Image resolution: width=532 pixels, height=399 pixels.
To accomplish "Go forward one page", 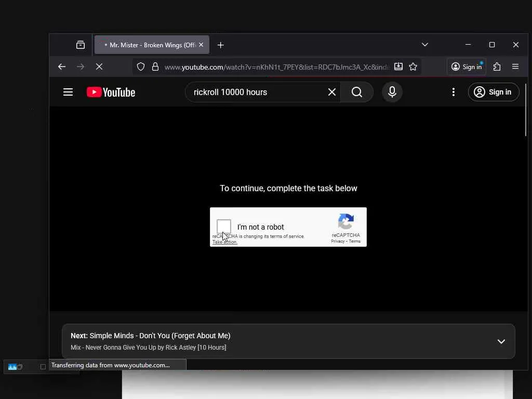I will [x=81, y=66].
